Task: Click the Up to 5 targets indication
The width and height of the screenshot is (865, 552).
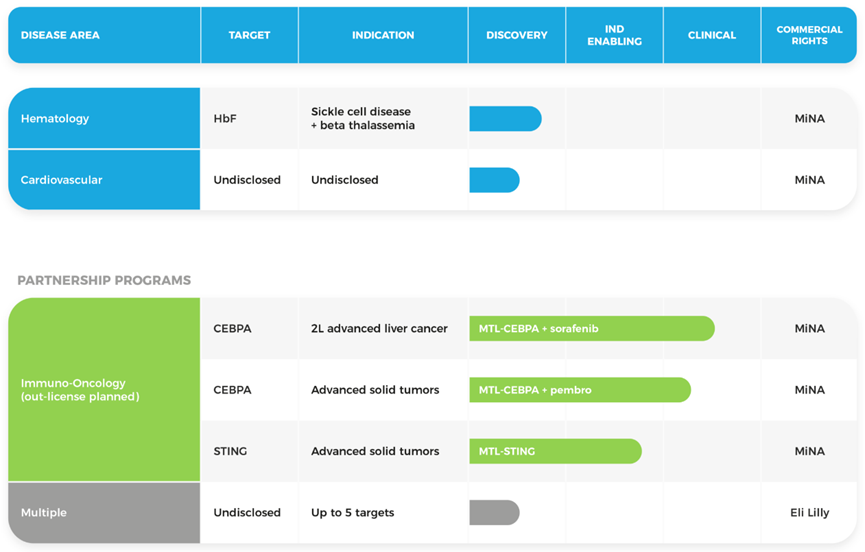Action: point(352,513)
